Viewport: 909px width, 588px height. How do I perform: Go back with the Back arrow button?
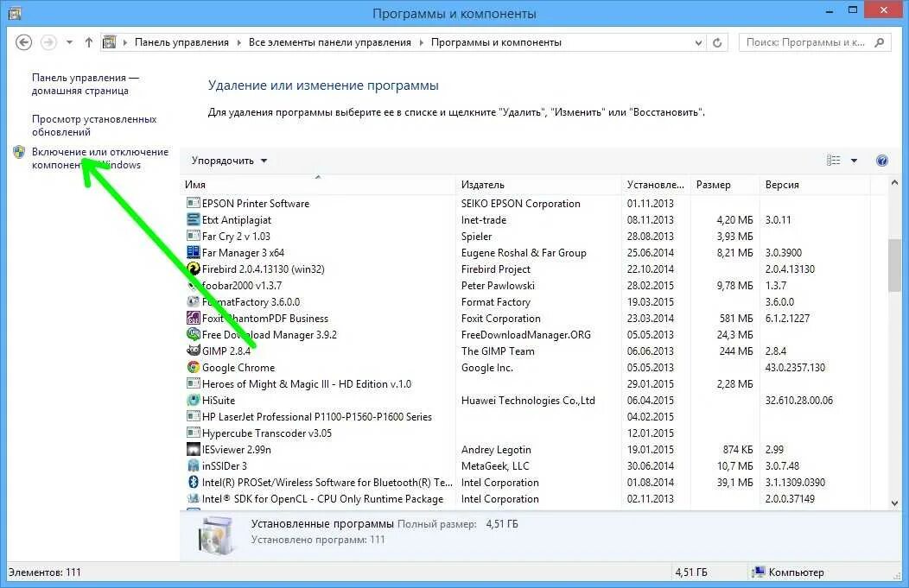point(24,42)
